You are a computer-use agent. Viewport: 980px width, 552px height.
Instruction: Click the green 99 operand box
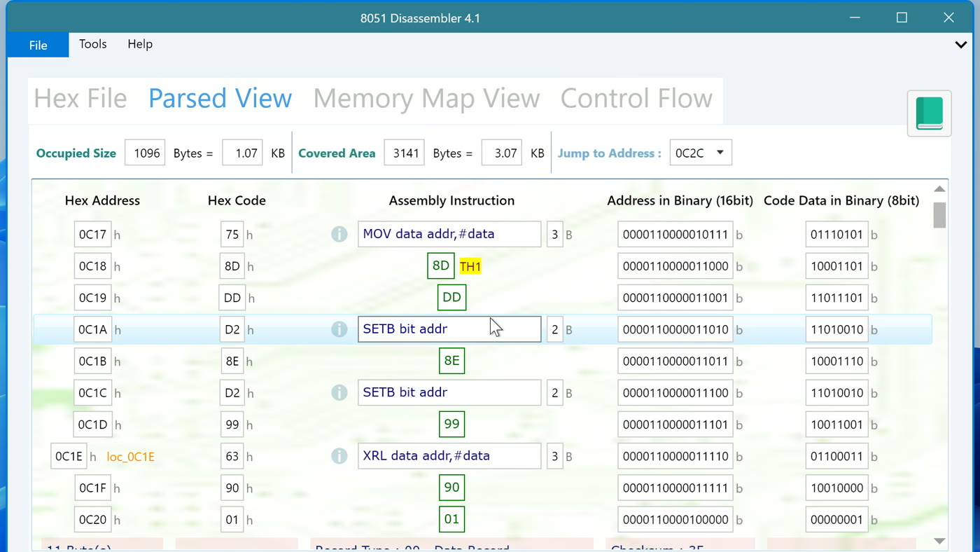click(x=451, y=424)
